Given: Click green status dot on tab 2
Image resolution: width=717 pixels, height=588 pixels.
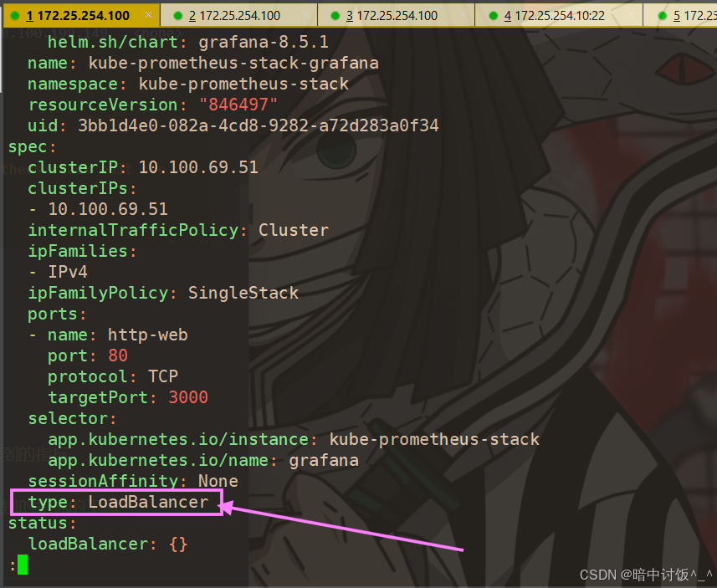Looking at the screenshot, I should coord(178,16).
